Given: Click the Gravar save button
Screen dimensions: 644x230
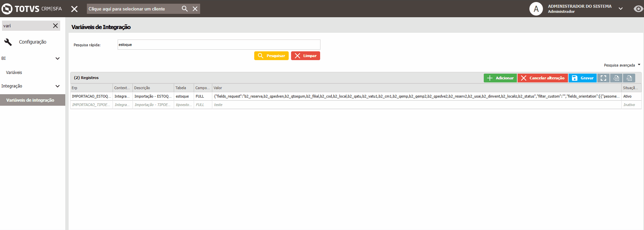Looking at the screenshot, I should point(582,78).
